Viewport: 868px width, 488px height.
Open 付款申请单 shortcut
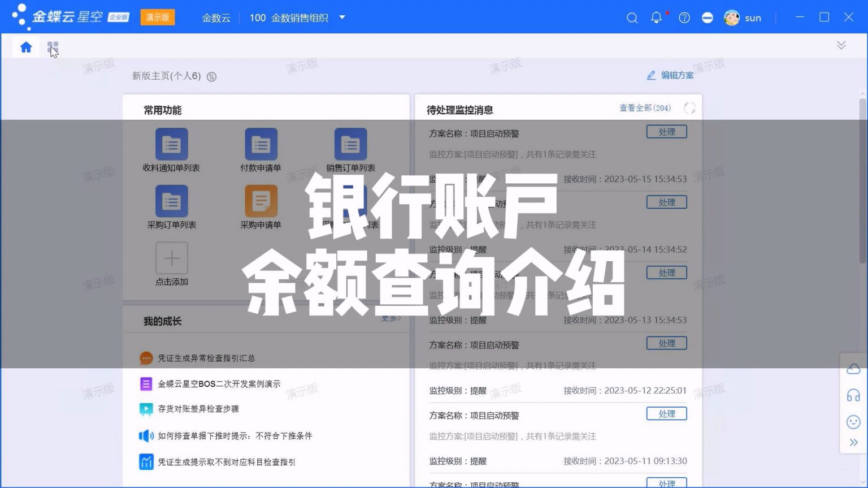[x=261, y=150]
